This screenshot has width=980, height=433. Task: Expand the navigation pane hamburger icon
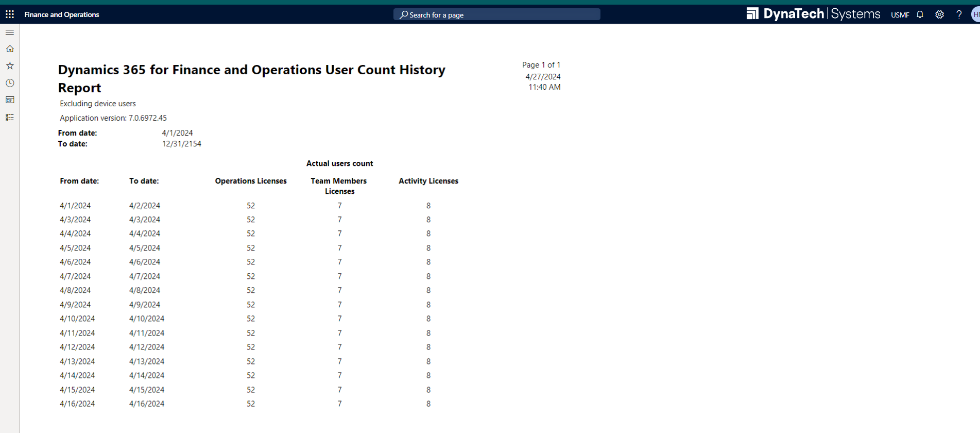(x=10, y=32)
